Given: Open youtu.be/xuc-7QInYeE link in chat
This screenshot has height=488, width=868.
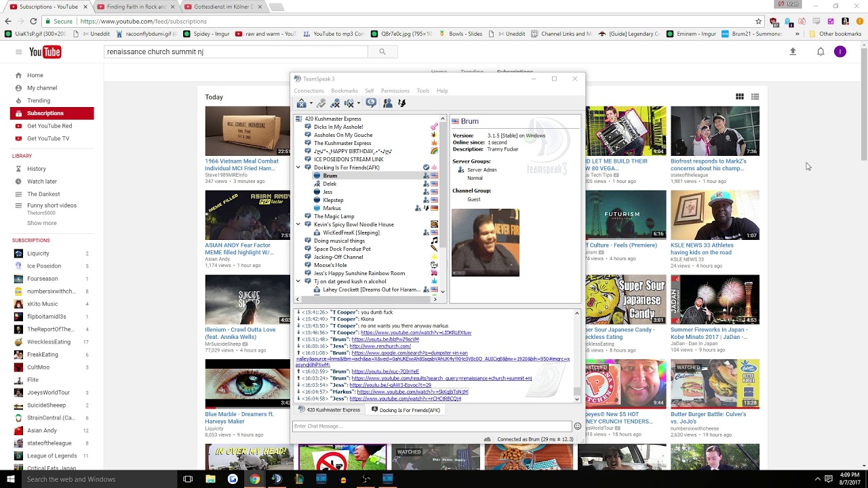Looking at the screenshot, I should tap(385, 371).
